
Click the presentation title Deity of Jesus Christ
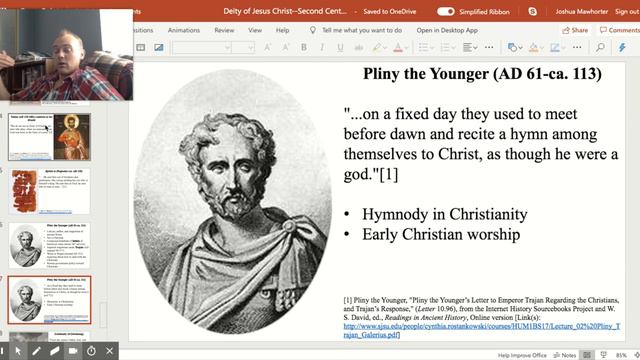285,11
